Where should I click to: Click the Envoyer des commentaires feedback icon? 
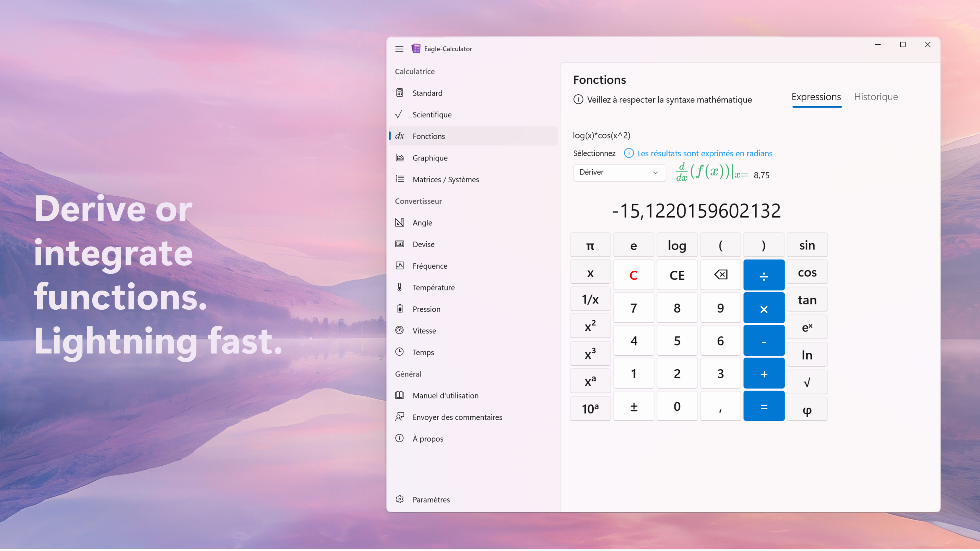point(399,417)
